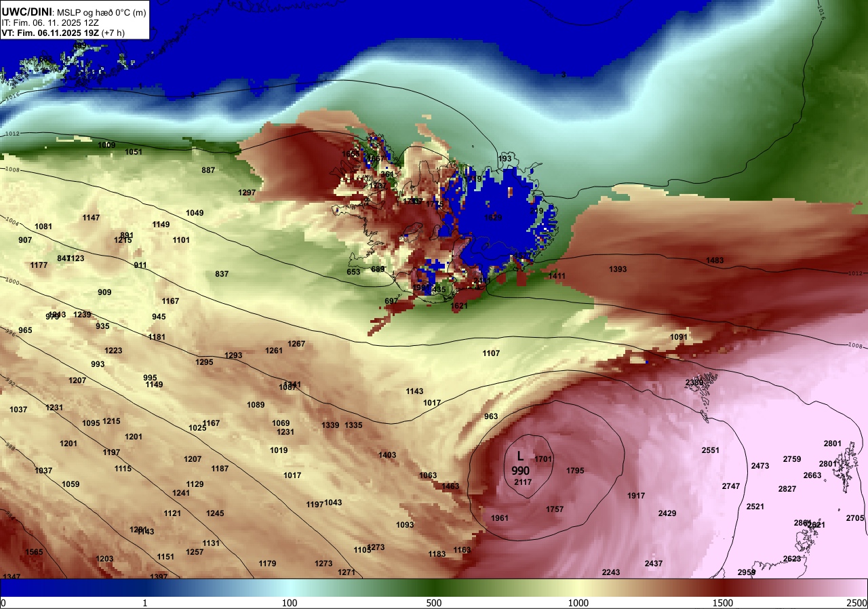Pick the 2747 value
This screenshot has width=868, height=609.
(x=731, y=486)
